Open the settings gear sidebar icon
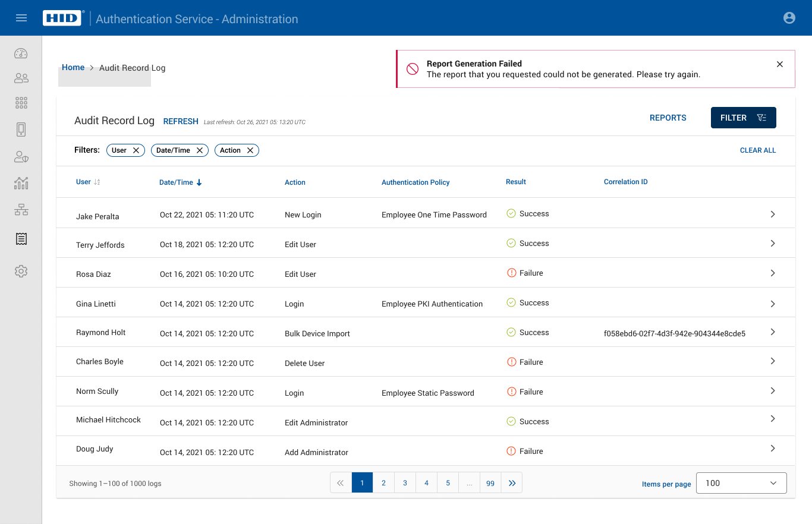812x524 pixels. (21, 272)
